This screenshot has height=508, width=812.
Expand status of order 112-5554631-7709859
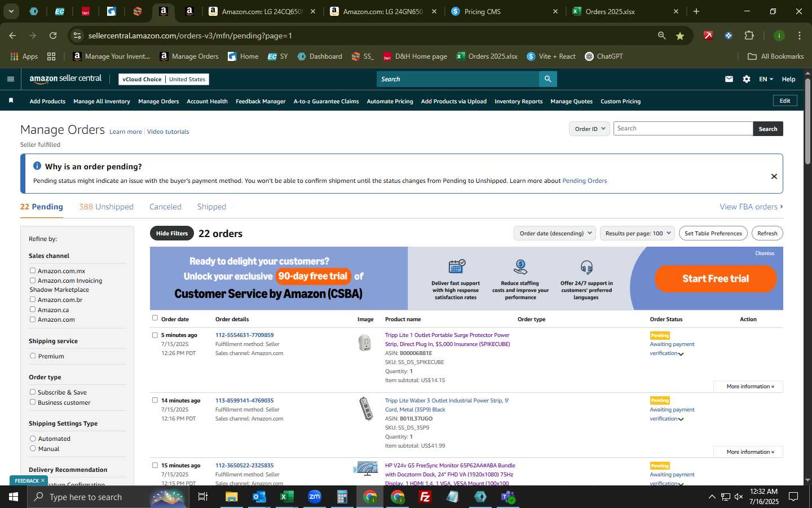pyautogui.click(x=681, y=354)
